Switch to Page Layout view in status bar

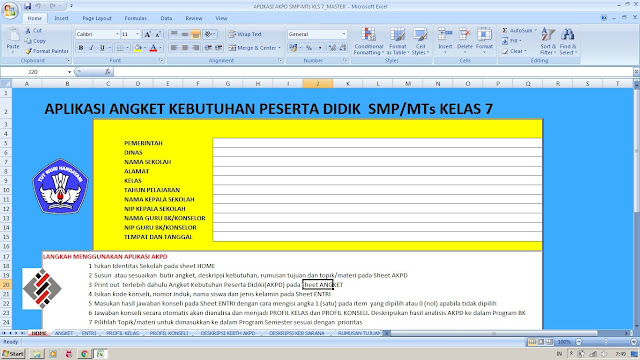point(541,342)
